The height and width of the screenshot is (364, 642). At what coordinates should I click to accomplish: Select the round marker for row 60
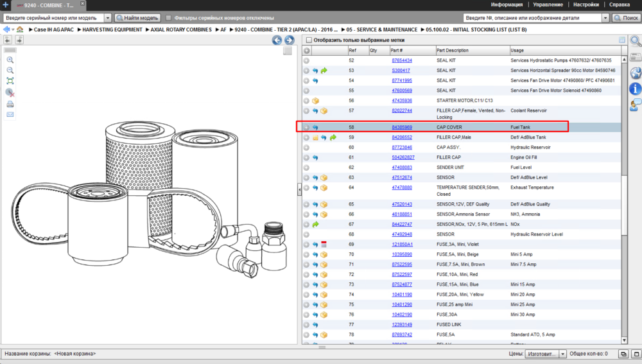tap(306, 148)
